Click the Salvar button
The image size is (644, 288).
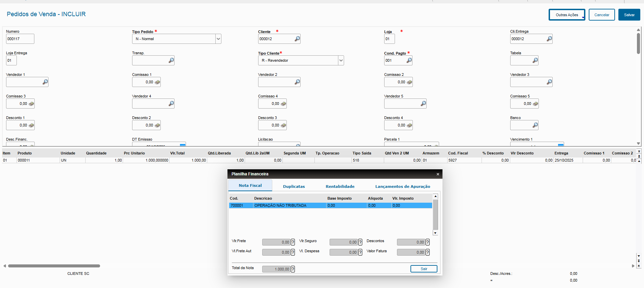[x=629, y=15]
